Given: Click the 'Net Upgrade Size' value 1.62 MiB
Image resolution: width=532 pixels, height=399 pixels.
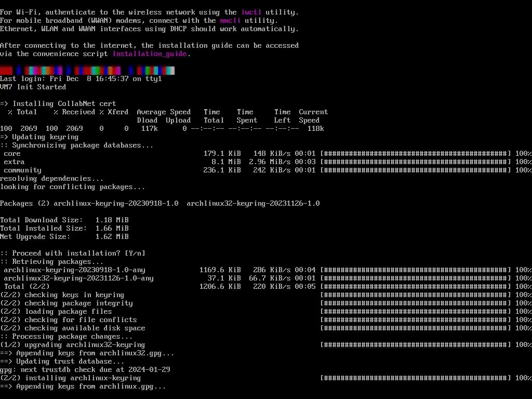Looking at the screenshot, I should tap(112, 237).
